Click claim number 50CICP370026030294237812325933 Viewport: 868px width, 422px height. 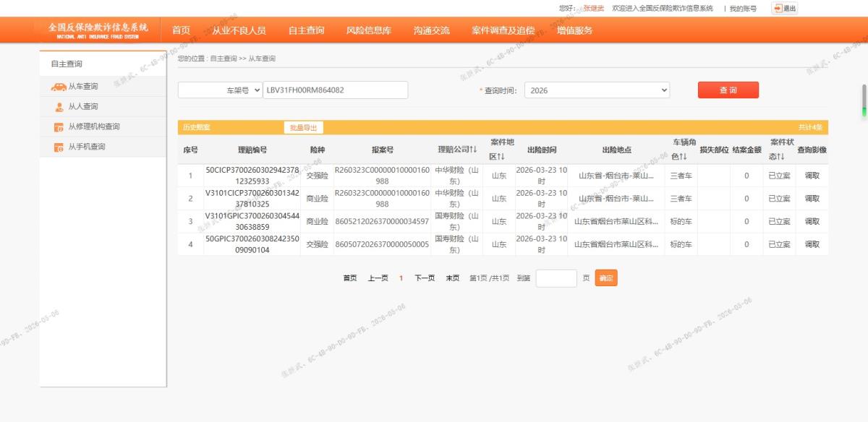[x=252, y=176]
